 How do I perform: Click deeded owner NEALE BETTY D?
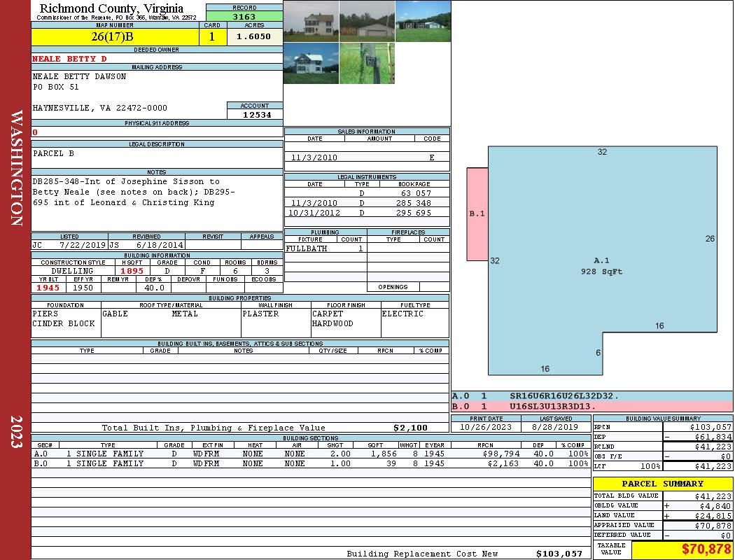69,59
